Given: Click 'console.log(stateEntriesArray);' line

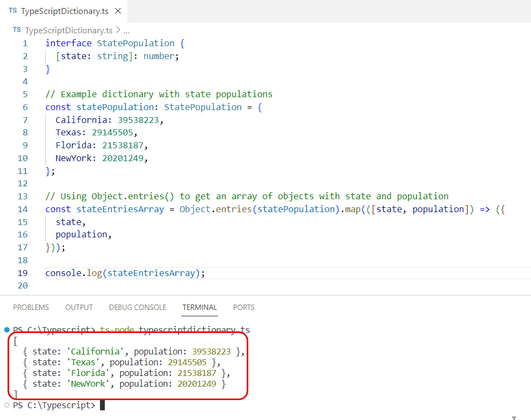Looking at the screenshot, I should tap(125, 273).
